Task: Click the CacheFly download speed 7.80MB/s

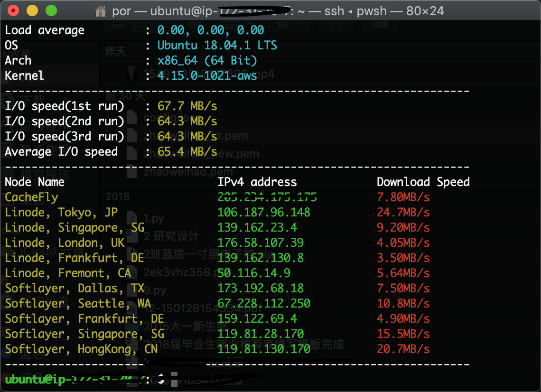Action: [x=403, y=197]
